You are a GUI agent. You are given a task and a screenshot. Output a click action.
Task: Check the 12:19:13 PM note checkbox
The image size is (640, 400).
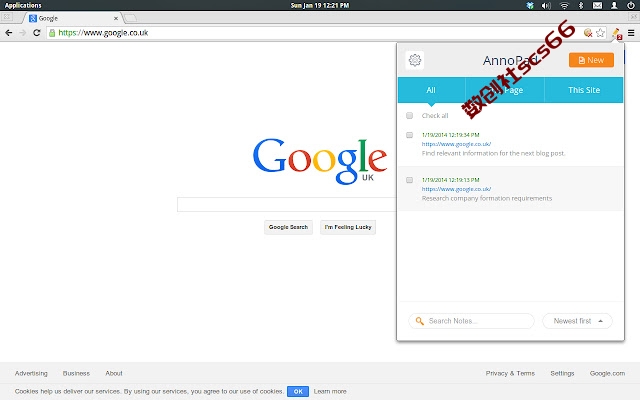[x=409, y=180]
